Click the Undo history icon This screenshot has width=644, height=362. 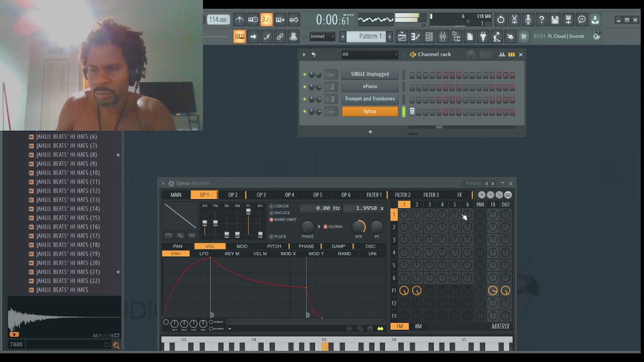(x=501, y=20)
